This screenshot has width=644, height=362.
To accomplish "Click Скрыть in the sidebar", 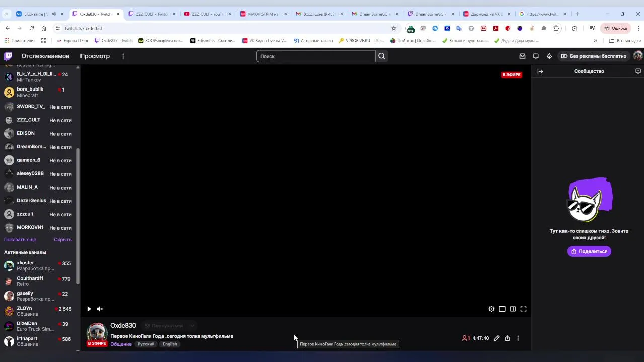I will pos(63,240).
